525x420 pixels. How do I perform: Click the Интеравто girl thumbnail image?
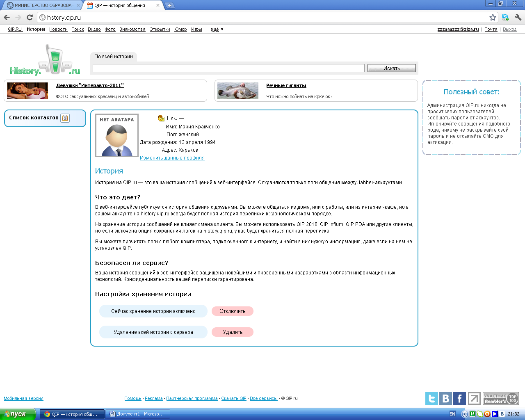click(x=27, y=91)
